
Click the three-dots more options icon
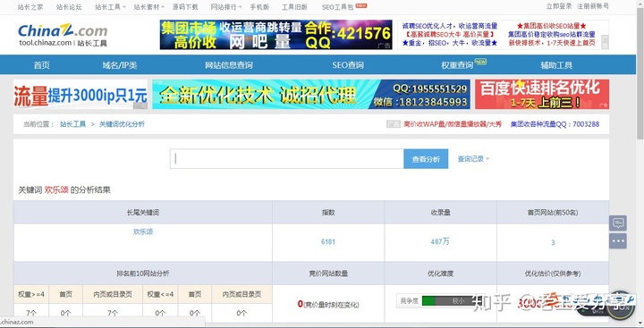click(x=618, y=241)
